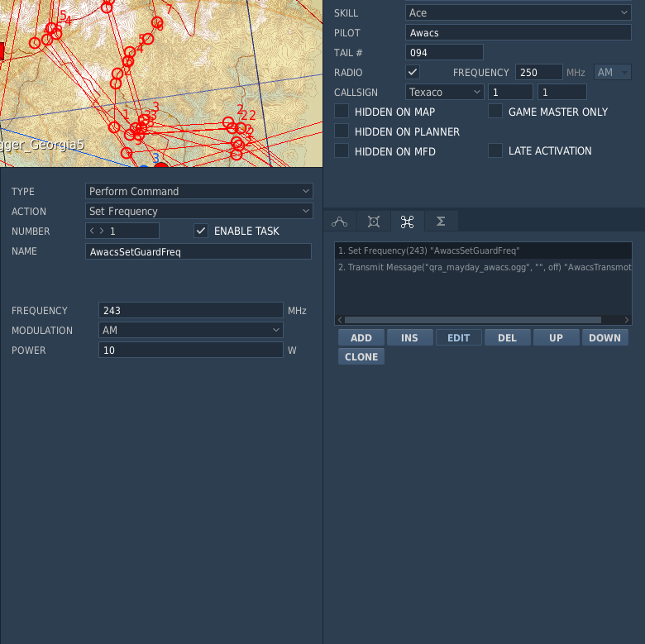The width and height of the screenshot is (645, 644).
Task: Click the horizontal scrollbar under action list
Action: (x=473, y=320)
